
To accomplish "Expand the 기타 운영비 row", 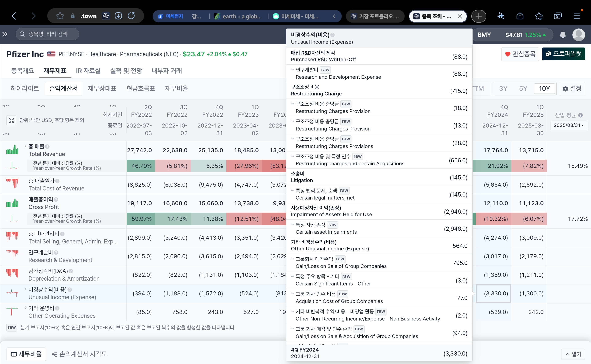I will [26, 307].
